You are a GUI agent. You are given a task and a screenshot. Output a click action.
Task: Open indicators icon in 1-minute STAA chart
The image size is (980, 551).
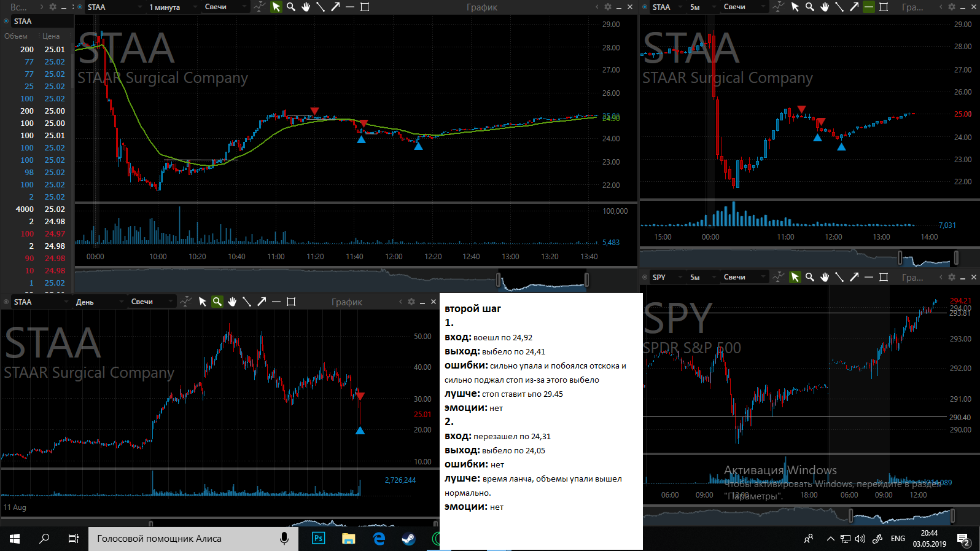[x=260, y=7]
